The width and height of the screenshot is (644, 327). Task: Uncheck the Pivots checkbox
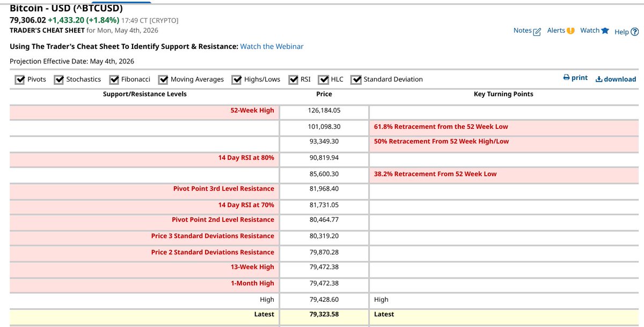tap(20, 79)
